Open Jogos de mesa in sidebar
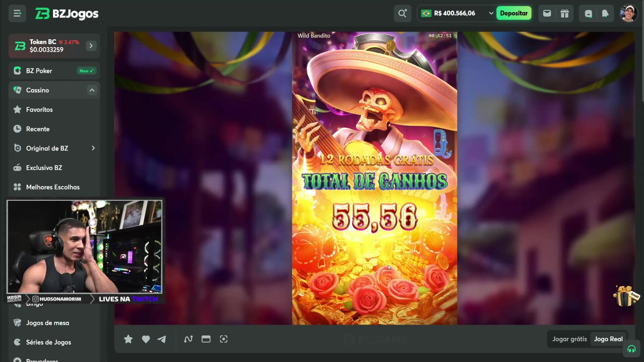Screen dimensions: 644x362 tap(54, 323)
